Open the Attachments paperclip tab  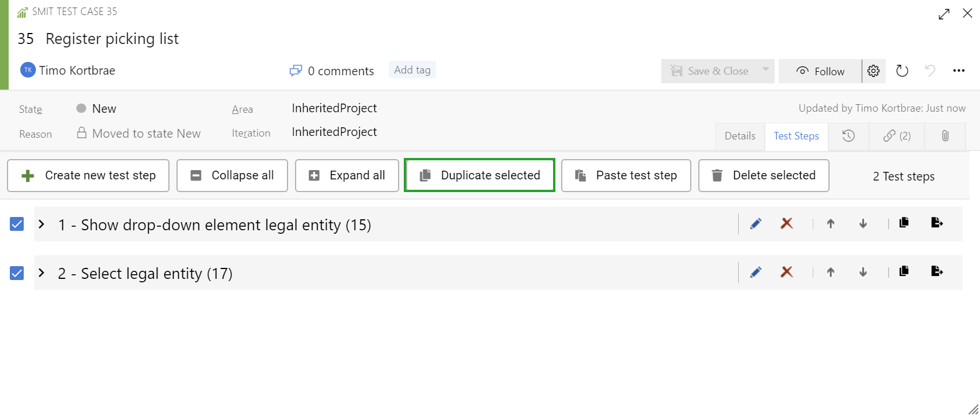click(x=945, y=136)
